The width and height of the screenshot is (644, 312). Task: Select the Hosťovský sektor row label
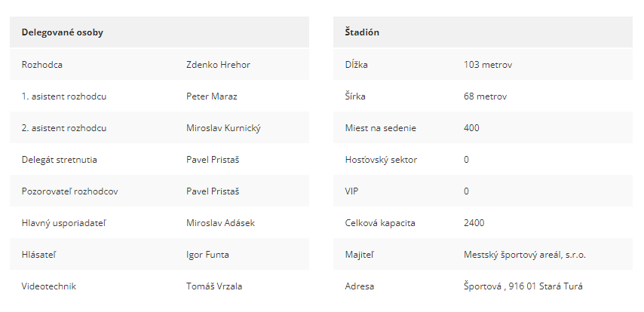pos(381,160)
